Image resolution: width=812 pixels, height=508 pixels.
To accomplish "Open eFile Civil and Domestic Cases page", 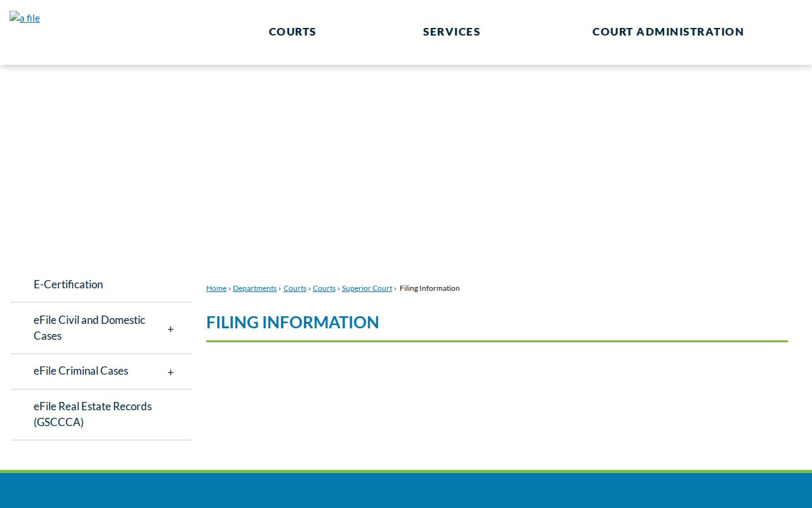I will (89, 328).
